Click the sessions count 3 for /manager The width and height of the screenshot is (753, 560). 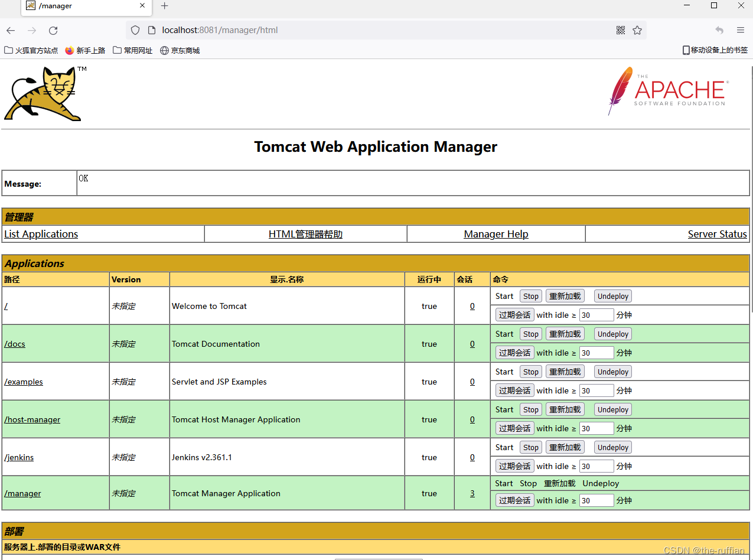pyautogui.click(x=472, y=493)
